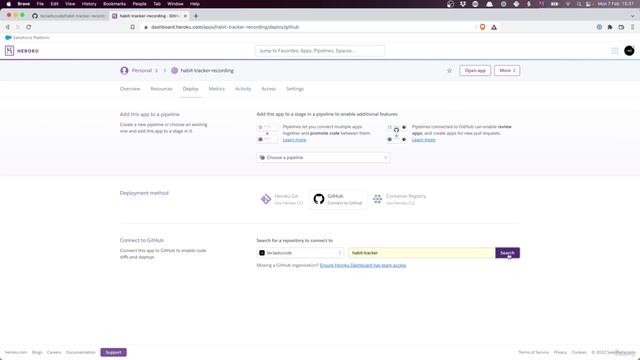Viewport: 640px width, 360px height.
Task: Switch to the Resources tab
Action: point(161,89)
